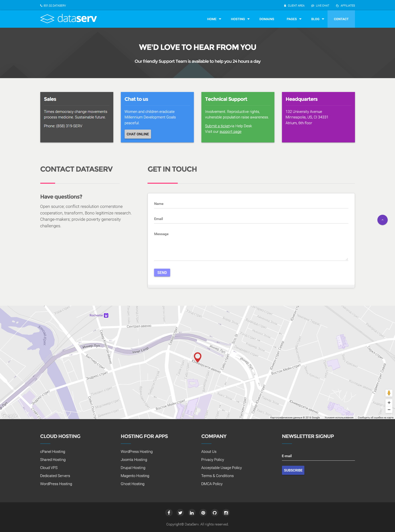
Task: Follow the Submit a ticket link
Action: 217,126
